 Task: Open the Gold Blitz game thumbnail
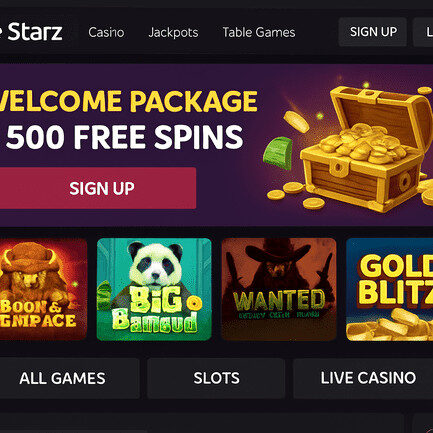tap(390, 289)
